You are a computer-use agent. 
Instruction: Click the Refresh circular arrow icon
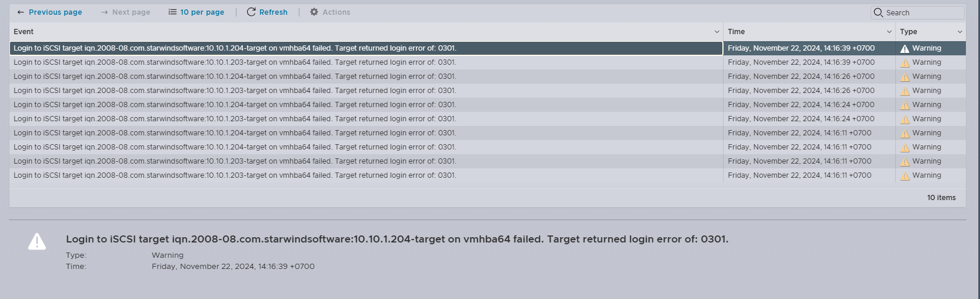(x=251, y=12)
